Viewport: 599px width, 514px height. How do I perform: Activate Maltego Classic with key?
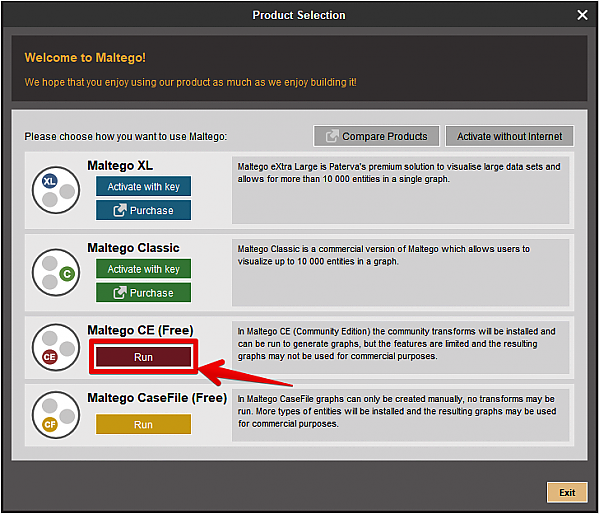pyautogui.click(x=143, y=269)
